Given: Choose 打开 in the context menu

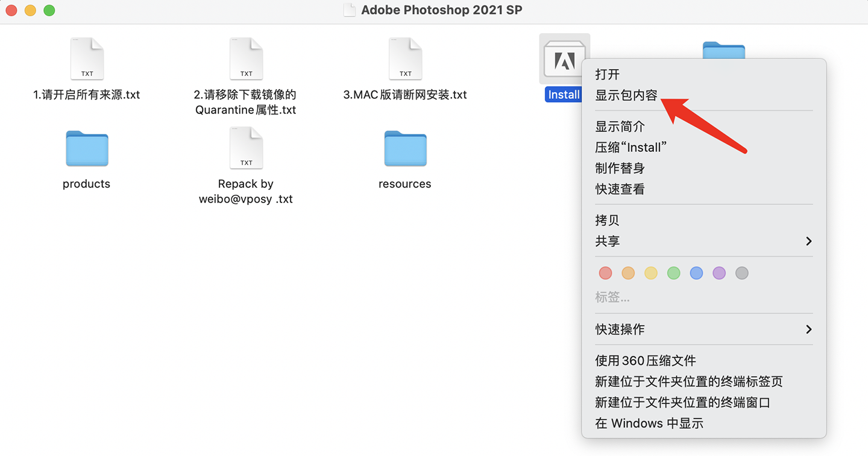Looking at the screenshot, I should pos(608,74).
